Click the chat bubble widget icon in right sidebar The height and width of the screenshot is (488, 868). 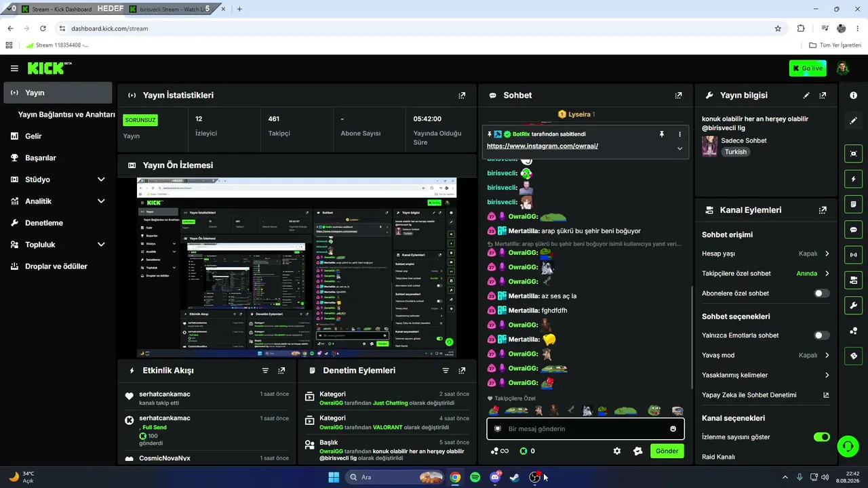click(x=853, y=230)
